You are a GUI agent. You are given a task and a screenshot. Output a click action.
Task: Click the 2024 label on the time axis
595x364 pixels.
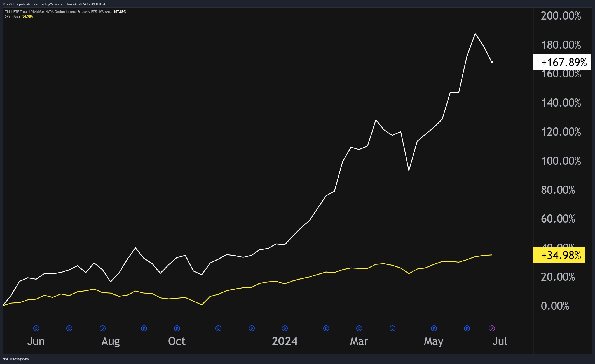[x=285, y=341]
